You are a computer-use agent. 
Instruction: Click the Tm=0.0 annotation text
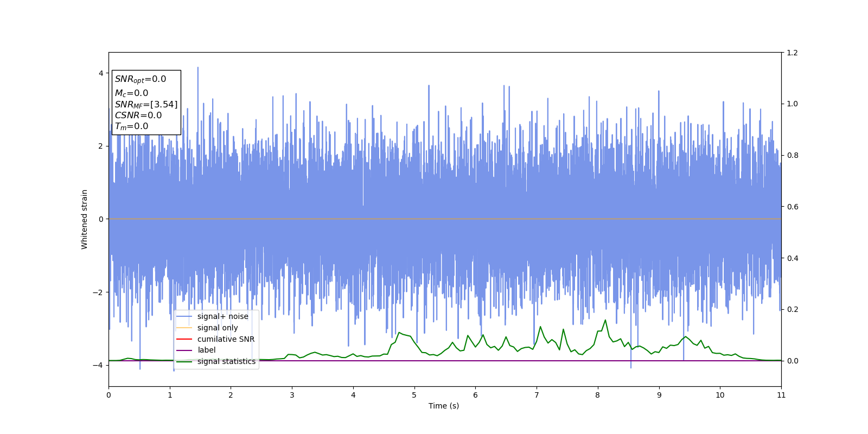pos(131,126)
